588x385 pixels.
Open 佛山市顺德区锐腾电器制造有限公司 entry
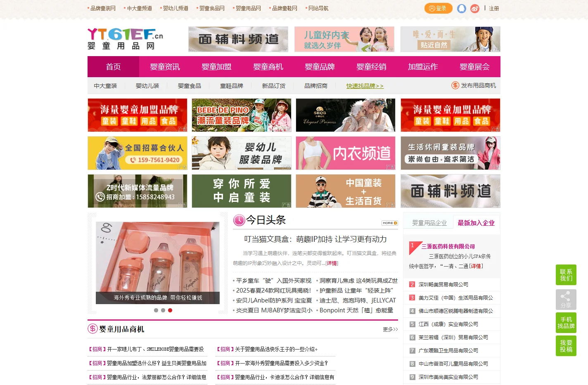click(x=456, y=311)
